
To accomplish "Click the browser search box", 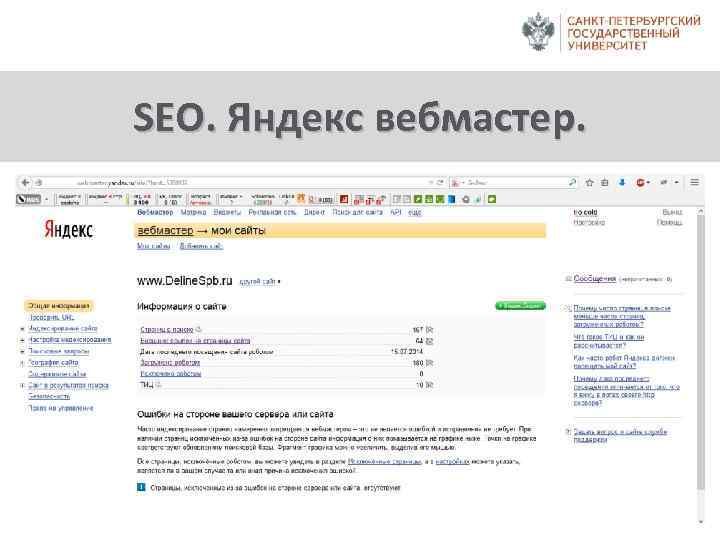I will [514, 182].
